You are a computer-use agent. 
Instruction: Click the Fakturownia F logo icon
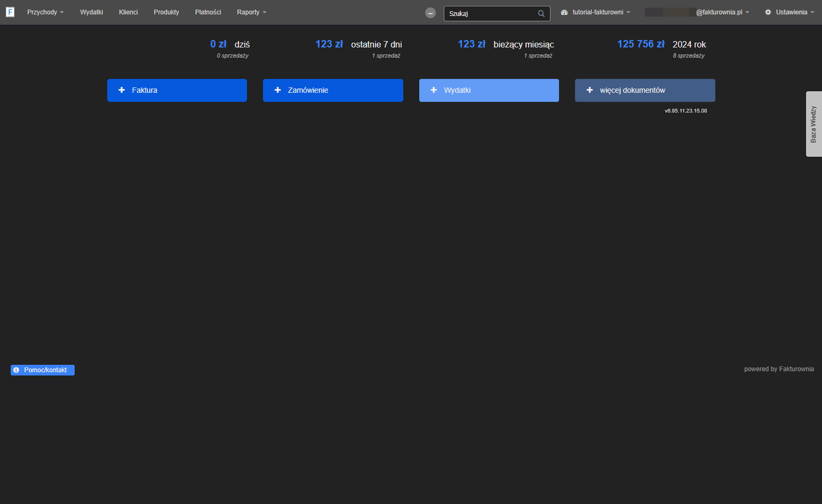click(10, 12)
